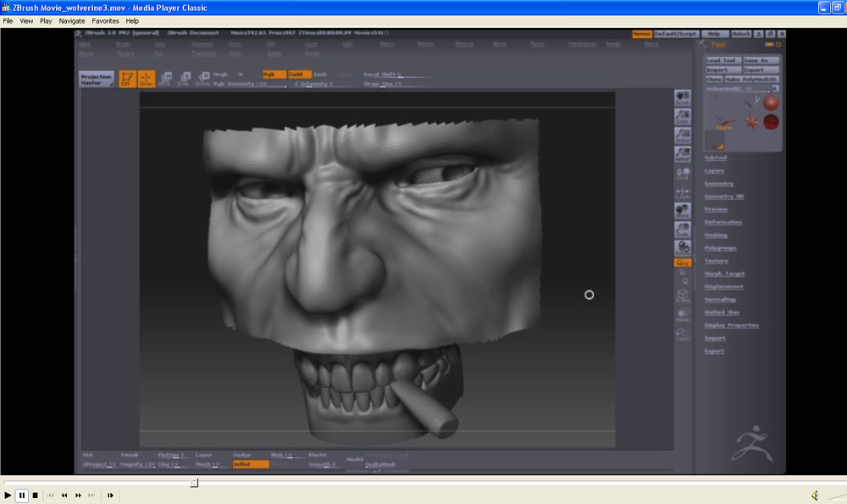Select the Move icon in top toolbar
847x504 pixels.
click(165, 79)
